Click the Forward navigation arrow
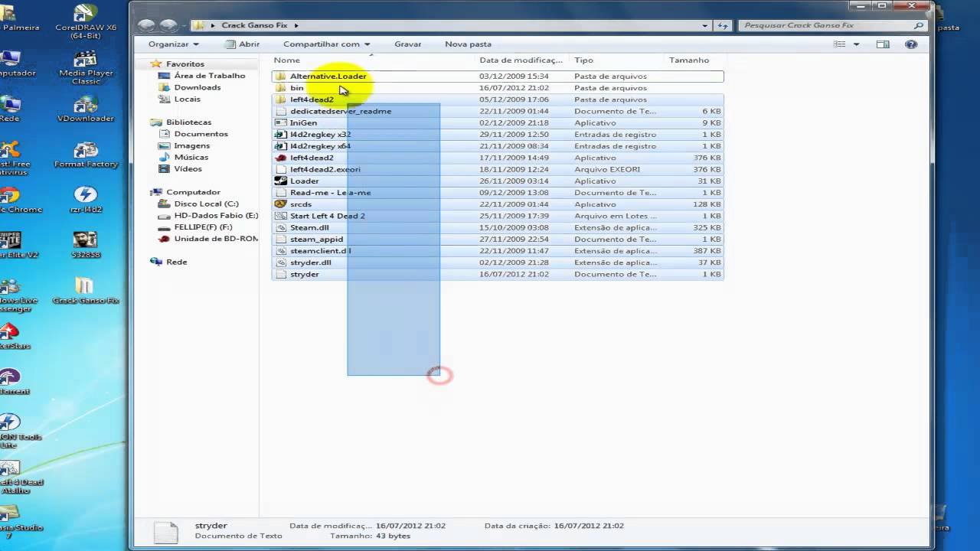 click(x=168, y=25)
